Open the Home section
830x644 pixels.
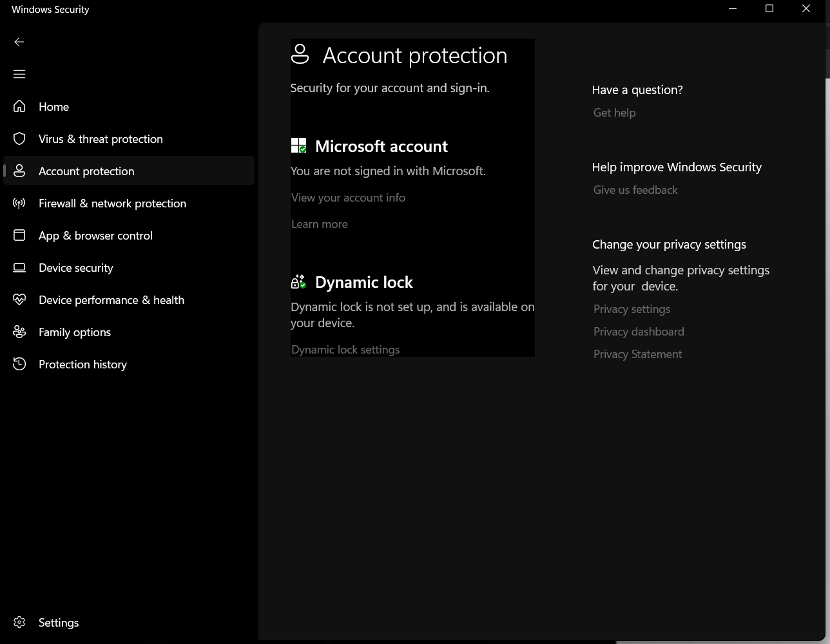[129, 106]
